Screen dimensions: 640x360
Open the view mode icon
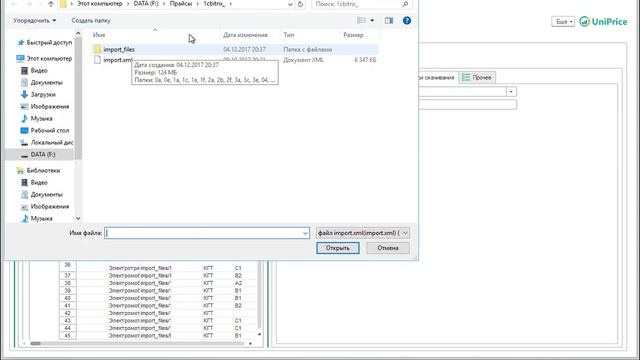click(361, 20)
